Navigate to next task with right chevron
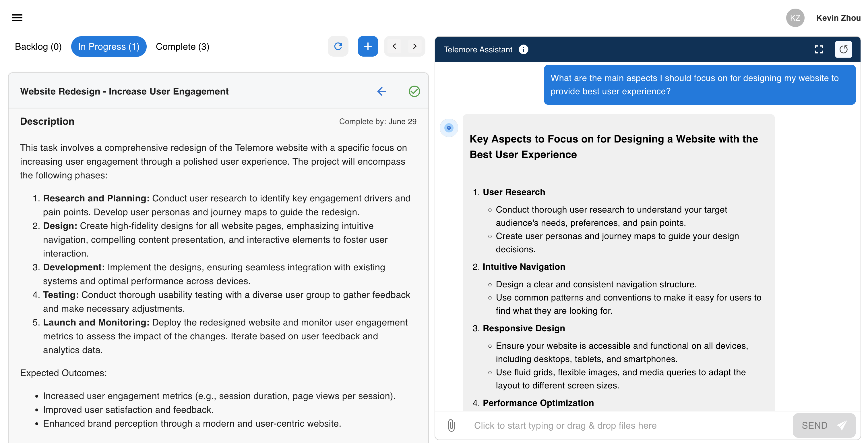The image size is (868, 443). (414, 46)
